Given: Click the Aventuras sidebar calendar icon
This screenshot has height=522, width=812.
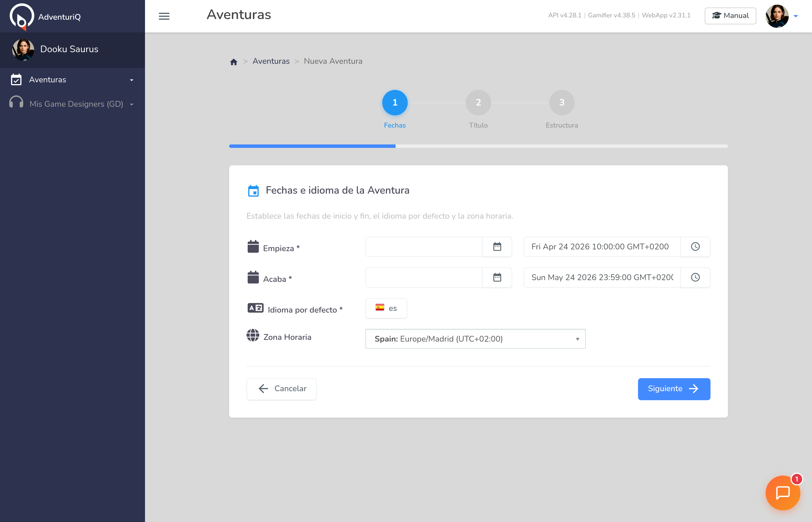Looking at the screenshot, I should point(16,80).
